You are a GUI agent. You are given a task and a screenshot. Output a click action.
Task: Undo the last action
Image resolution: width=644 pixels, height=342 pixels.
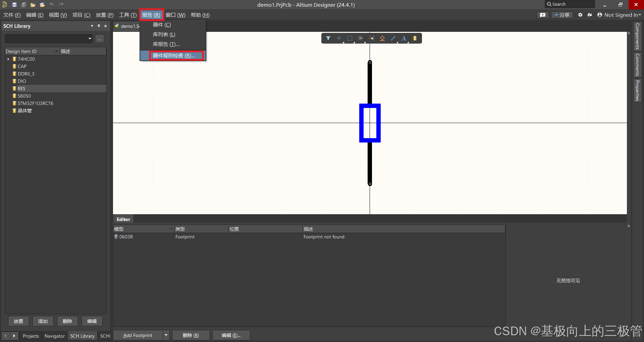tap(52, 5)
